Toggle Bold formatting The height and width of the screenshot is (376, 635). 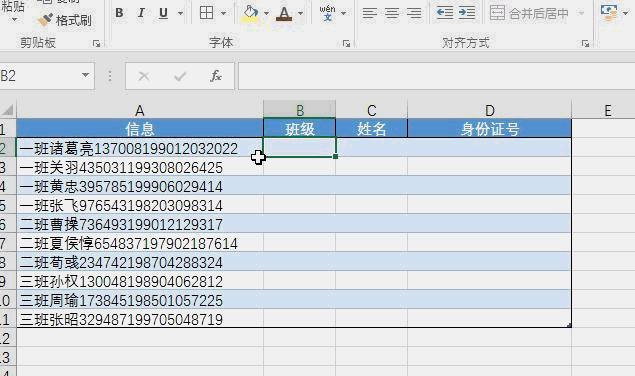pos(119,13)
